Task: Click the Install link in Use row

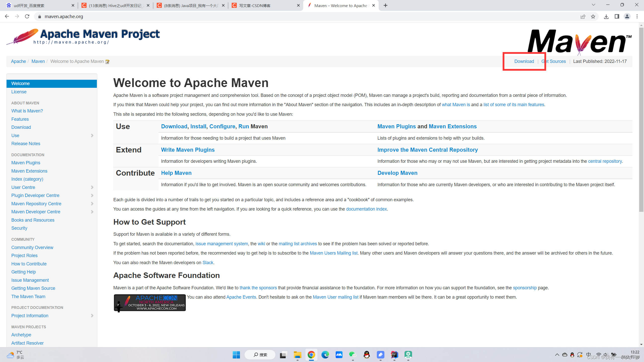Action: point(198,127)
